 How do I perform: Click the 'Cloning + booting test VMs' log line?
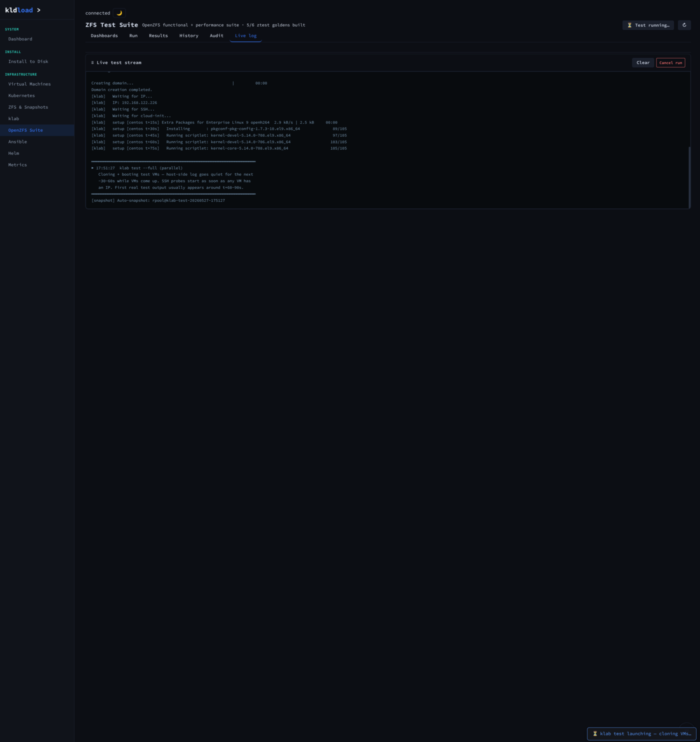pyautogui.click(x=175, y=175)
